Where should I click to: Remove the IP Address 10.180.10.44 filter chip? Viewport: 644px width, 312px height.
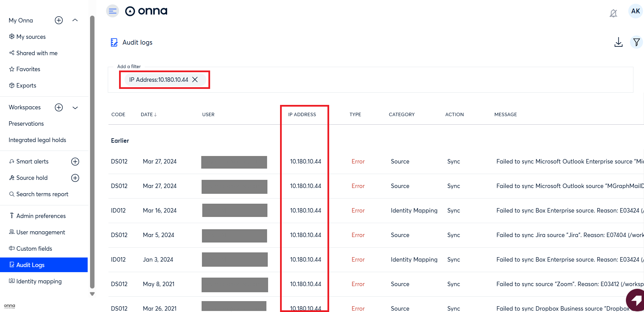click(195, 80)
